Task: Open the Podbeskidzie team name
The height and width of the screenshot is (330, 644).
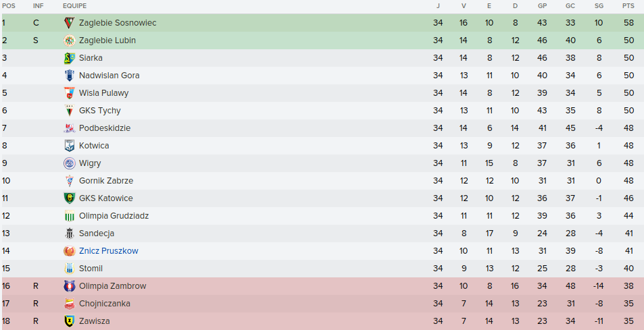Action: (104, 128)
